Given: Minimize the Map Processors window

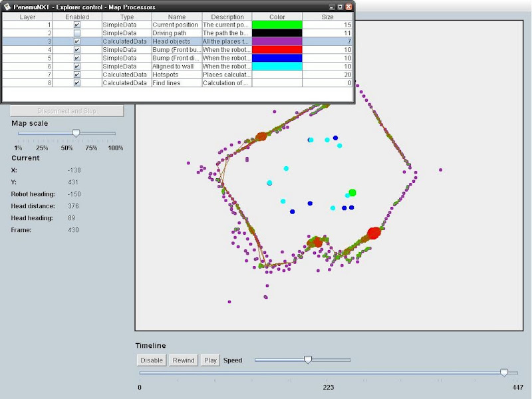Looking at the screenshot, I should coord(332,7).
